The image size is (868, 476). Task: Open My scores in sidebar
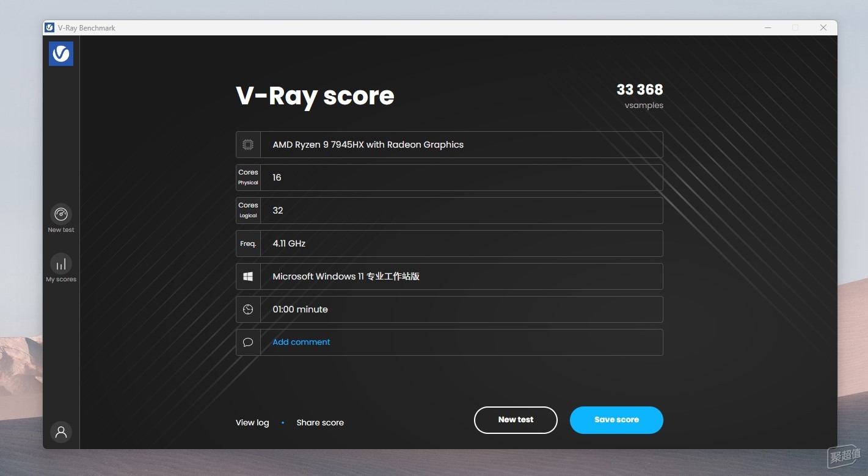point(61,268)
